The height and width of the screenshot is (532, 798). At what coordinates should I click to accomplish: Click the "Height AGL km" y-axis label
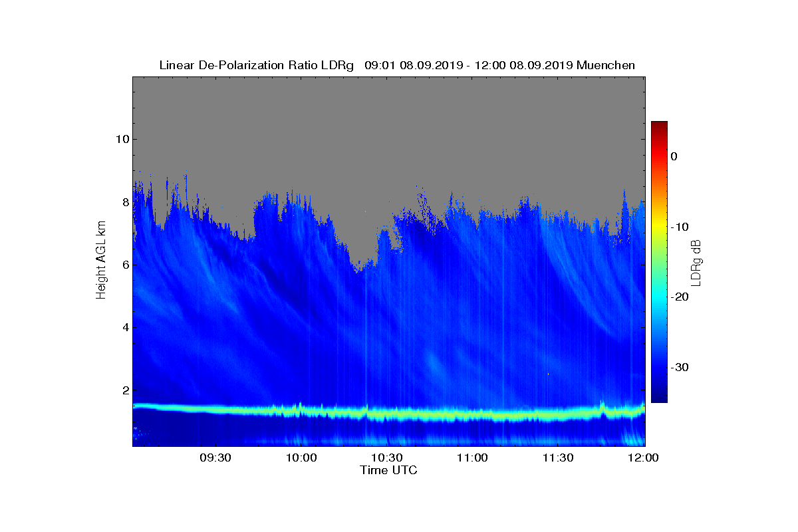[x=102, y=261]
